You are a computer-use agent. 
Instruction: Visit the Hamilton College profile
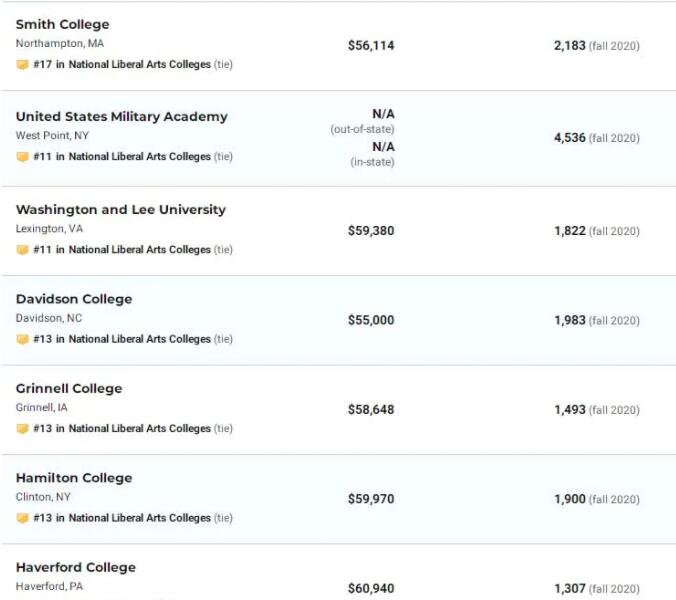(74, 478)
